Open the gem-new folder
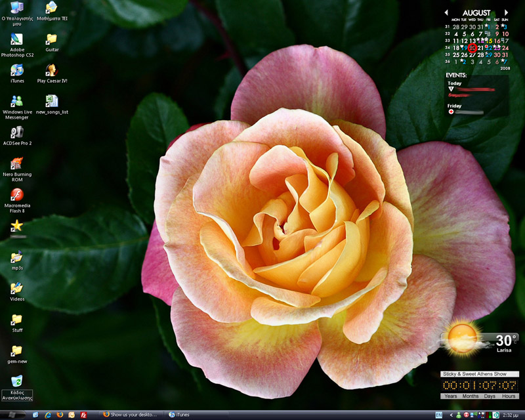The height and width of the screenshot is (420, 525). (17, 350)
